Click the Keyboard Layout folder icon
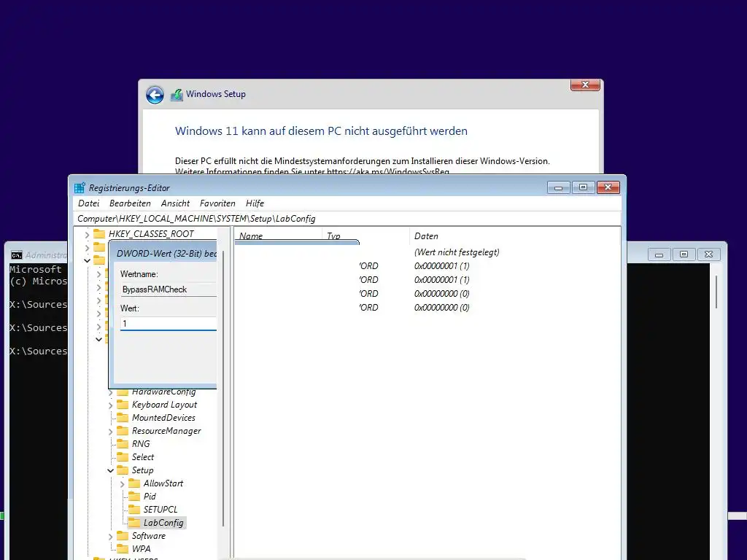Screen dimensions: 747x560 click(123, 405)
